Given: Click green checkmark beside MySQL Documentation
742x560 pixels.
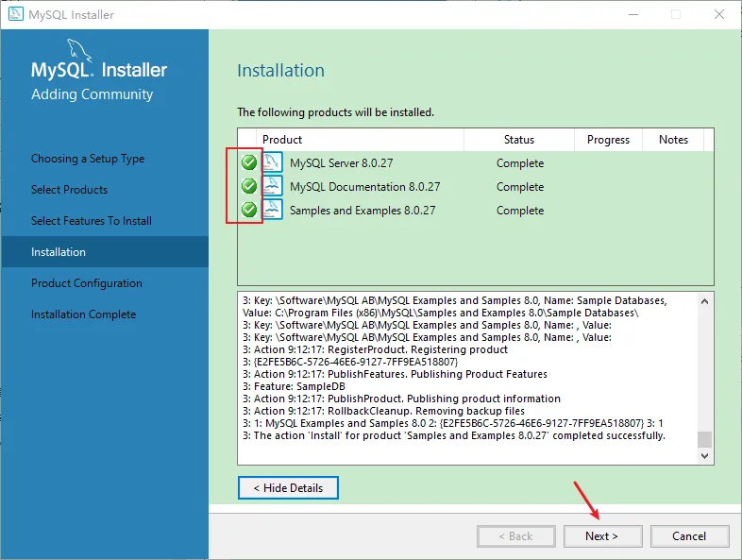Looking at the screenshot, I should click(249, 186).
